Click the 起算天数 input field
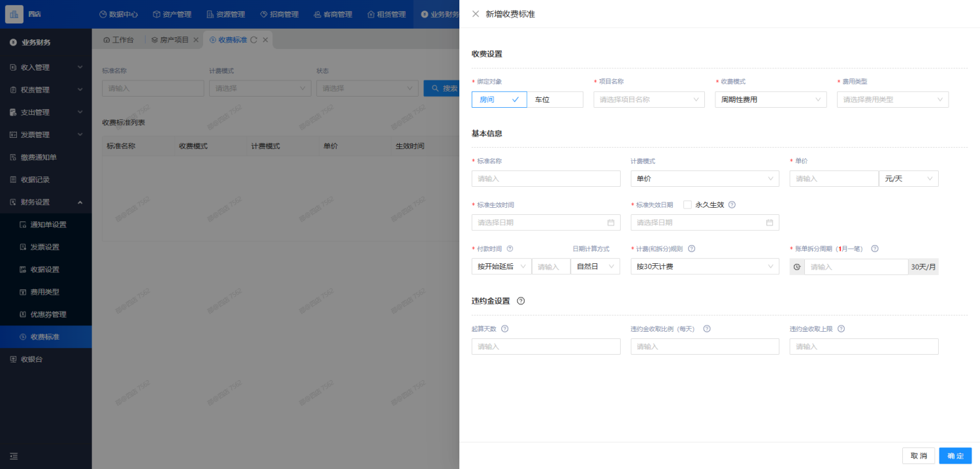Viewport: 980px width, 469px height. 546,347
